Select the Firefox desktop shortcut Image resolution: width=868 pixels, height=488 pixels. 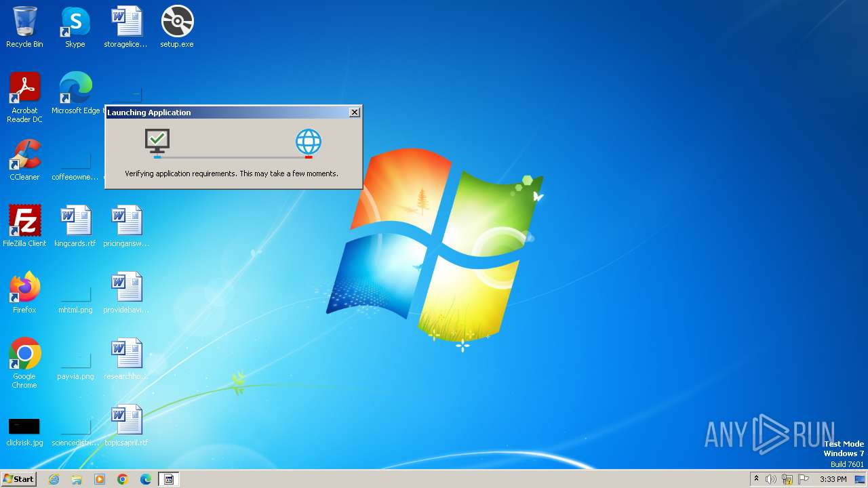tap(24, 293)
